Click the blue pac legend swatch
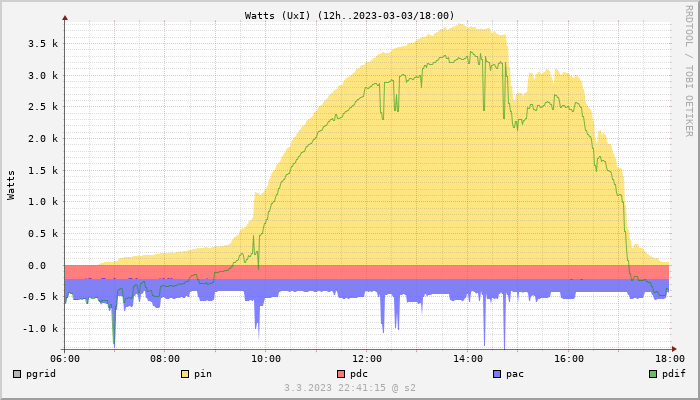This screenshot has width=700, height=400. coord(497,374)
